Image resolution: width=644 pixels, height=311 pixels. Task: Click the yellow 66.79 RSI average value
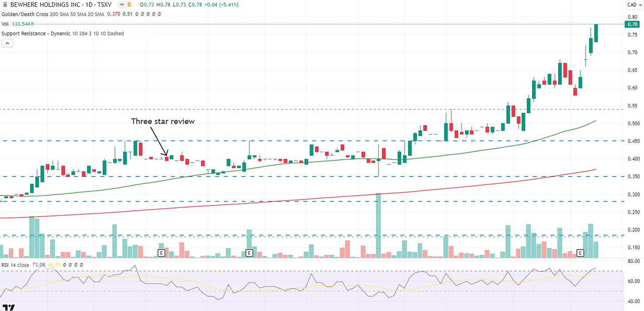pos(54,265)
